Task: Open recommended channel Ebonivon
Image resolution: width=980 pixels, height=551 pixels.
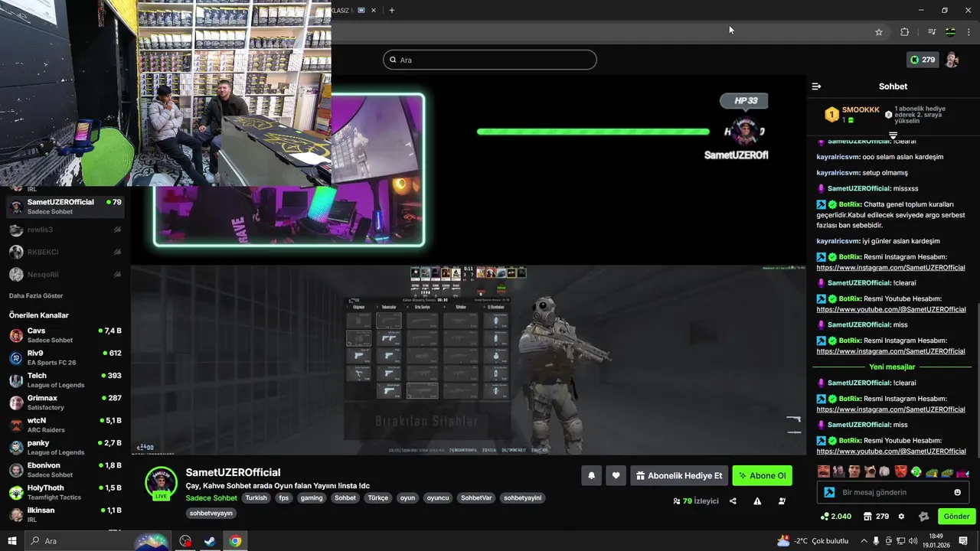Action: click(x=65, y=469)
